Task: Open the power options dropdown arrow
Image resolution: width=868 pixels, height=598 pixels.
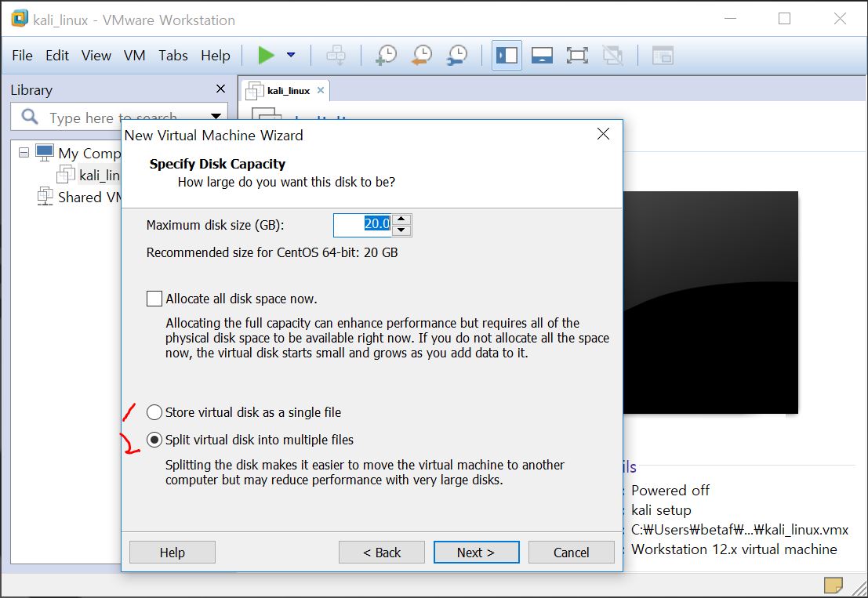Action: (291, 55)
